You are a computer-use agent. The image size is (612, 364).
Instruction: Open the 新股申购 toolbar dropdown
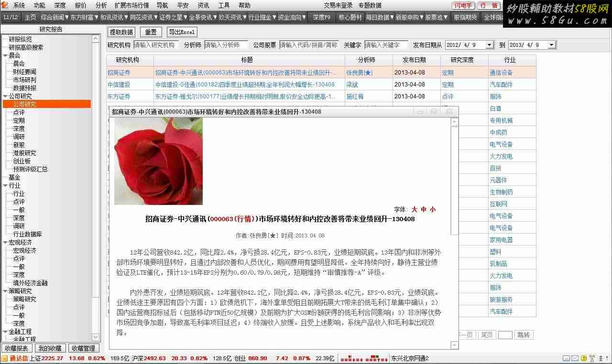[409, 17]
